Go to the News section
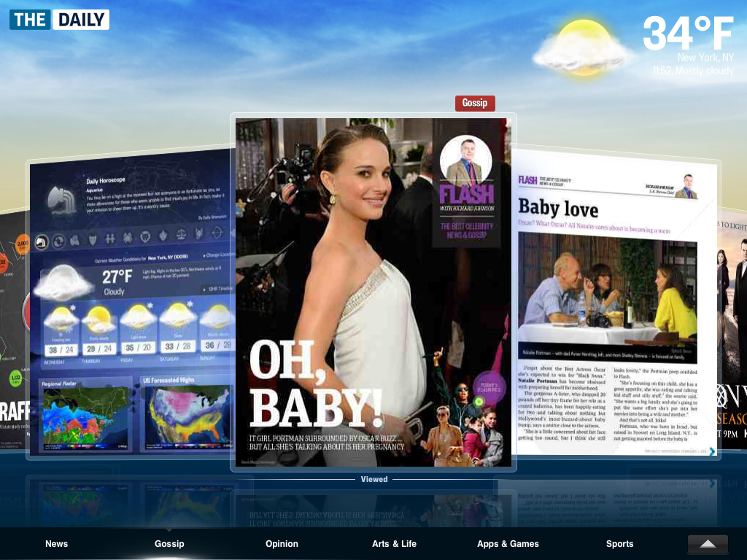This screenshot has height=560, width=747. click(x=57, y=544)
